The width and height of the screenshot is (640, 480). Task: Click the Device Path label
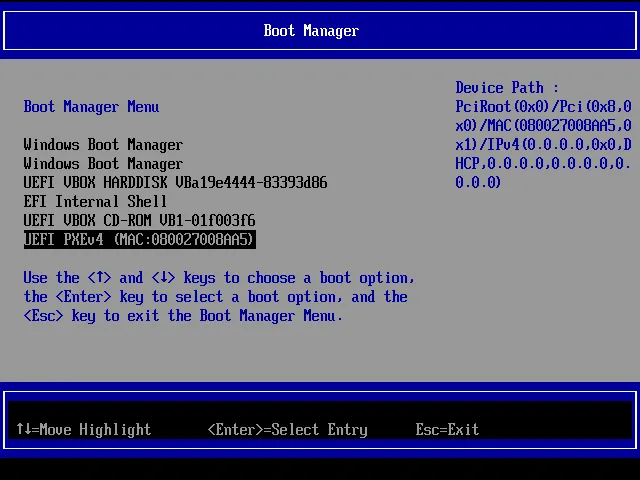pos(507,88)
